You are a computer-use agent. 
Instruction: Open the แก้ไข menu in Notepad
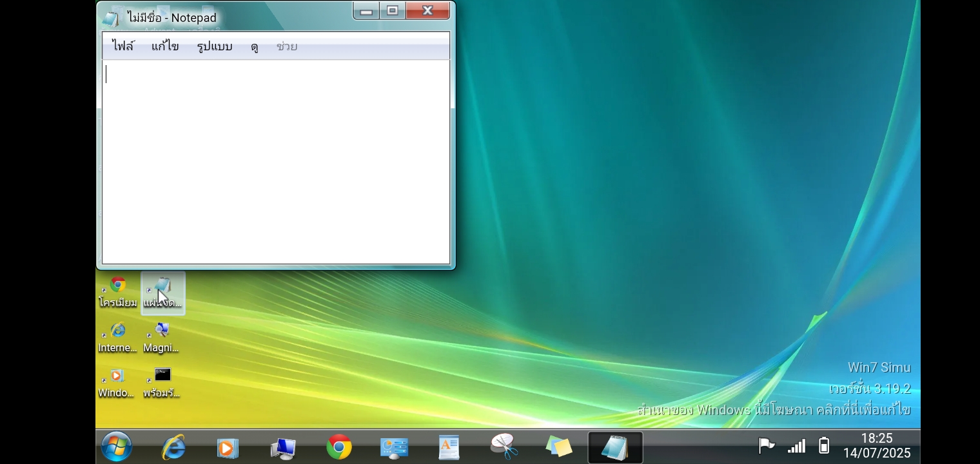165,46
